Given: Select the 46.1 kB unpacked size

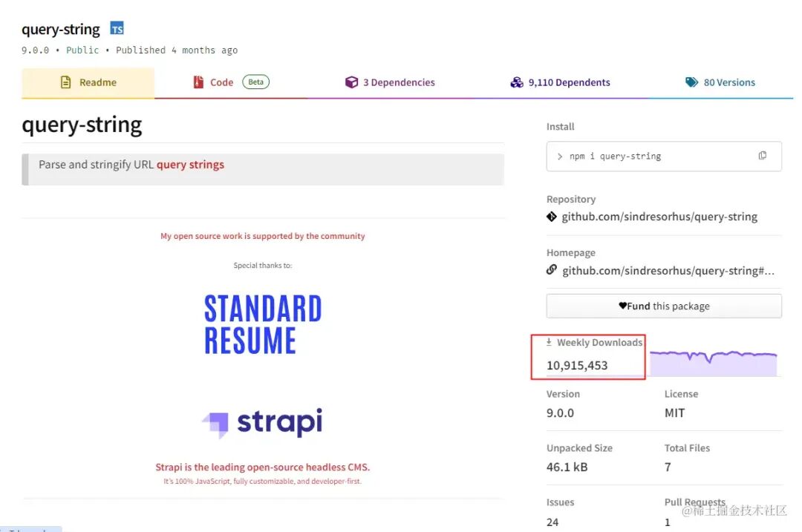Looking at the screenshot, I should [567, 467].
